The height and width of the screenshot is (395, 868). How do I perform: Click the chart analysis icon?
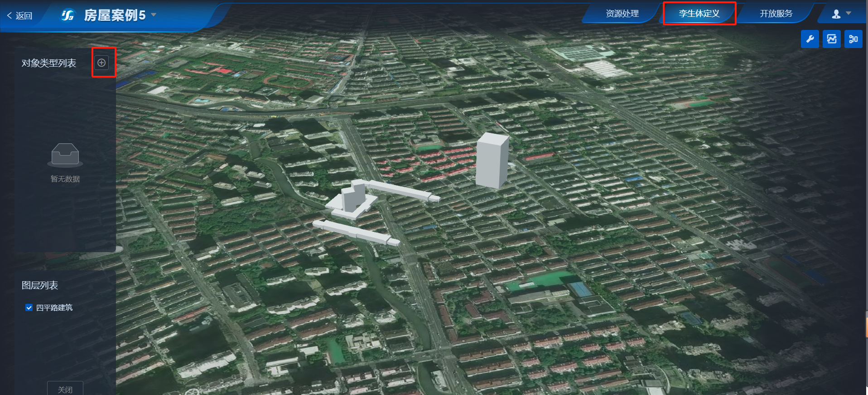pyautogui.click(x=832, y=39)
